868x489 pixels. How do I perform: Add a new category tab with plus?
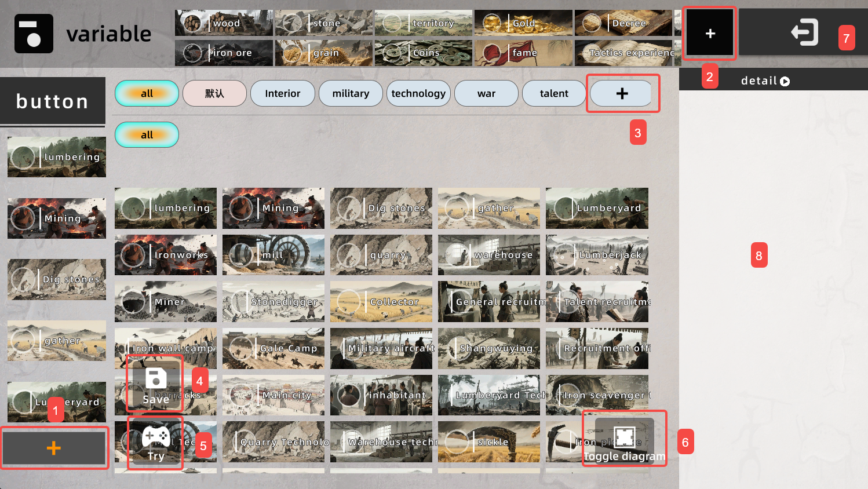[x=622, y=93]
